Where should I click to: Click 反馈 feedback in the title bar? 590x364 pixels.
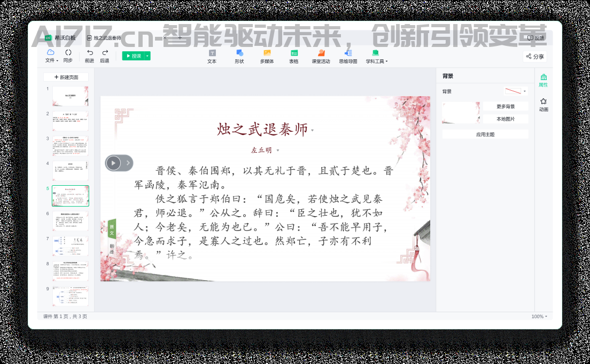point(536,38)
